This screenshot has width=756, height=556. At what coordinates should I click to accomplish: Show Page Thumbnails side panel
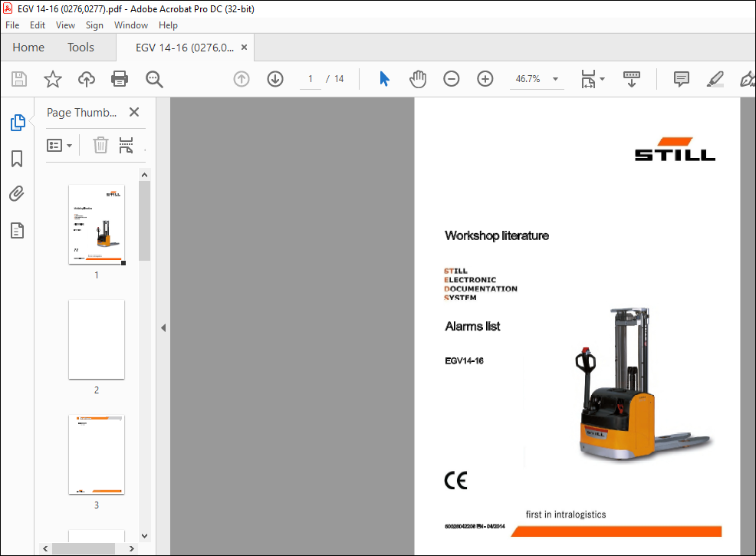point(18,123)
